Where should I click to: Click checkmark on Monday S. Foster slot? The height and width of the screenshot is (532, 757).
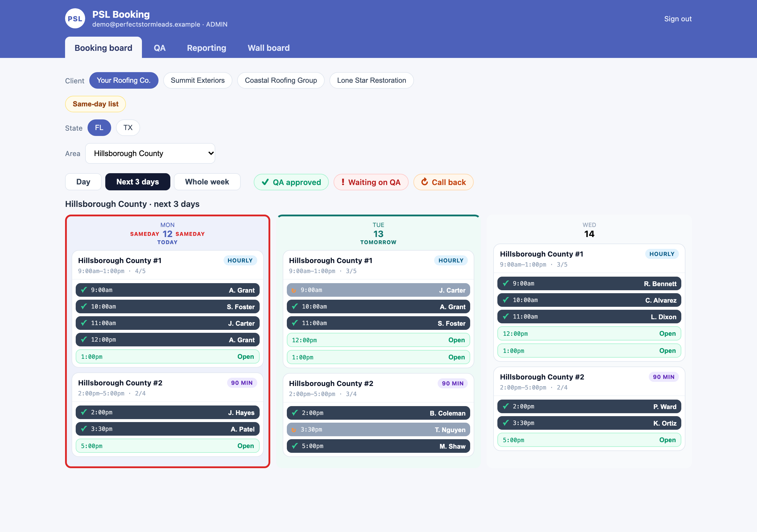[84, 306]
